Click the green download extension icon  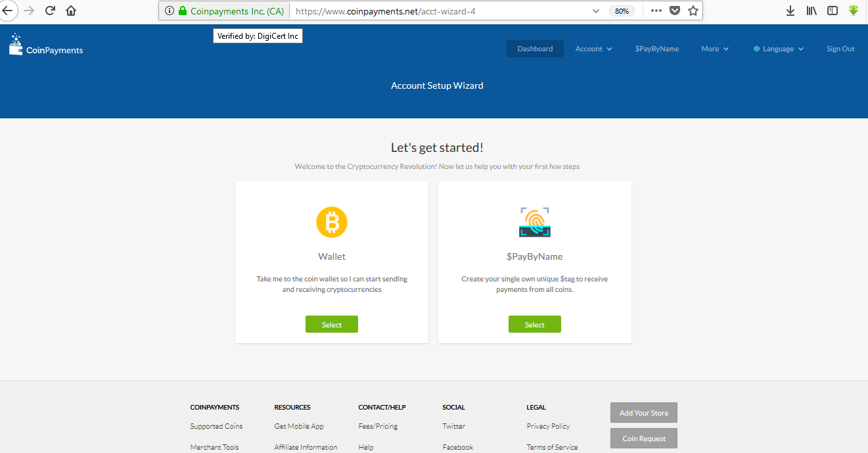[x=854, y=11]
